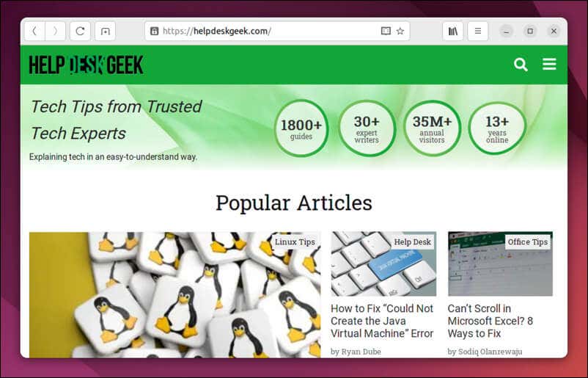Open the Help Desk Geek site menu icon
The width and height of the screenshot is (588, 378).
coord(549,64)
